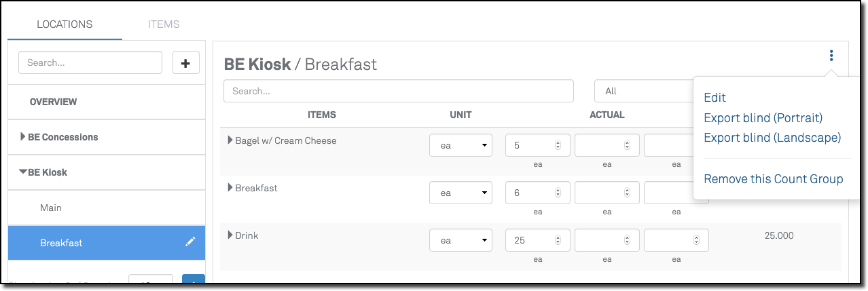Viewport: 868px width, 291px height.
Task: Open the OVERVIEW section
Action: (54, 102)
